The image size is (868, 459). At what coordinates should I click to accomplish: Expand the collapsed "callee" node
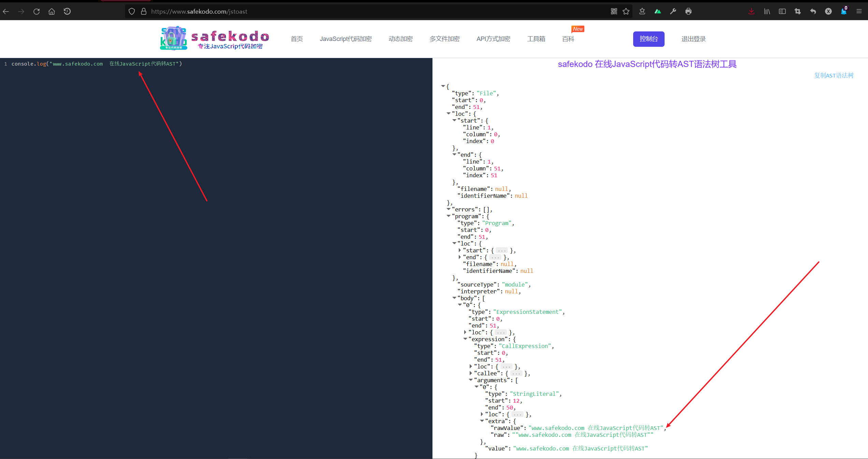pyautogui.click(x=471, y=373)
